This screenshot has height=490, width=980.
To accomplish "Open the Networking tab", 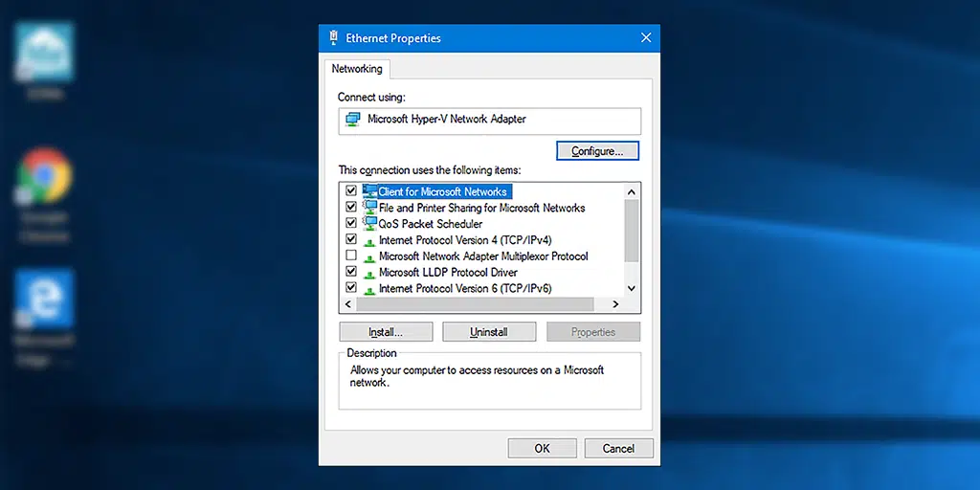I will tap(357, 69).
